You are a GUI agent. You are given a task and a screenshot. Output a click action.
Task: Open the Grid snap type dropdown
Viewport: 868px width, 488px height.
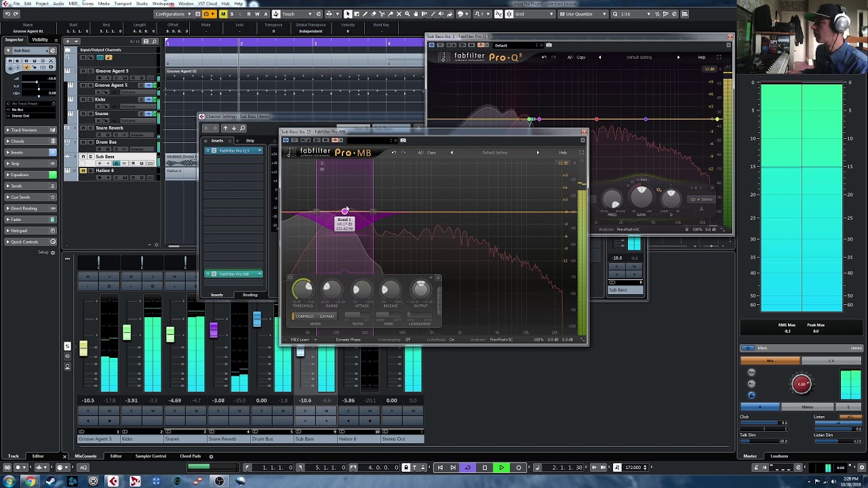(x=536, y=14)
